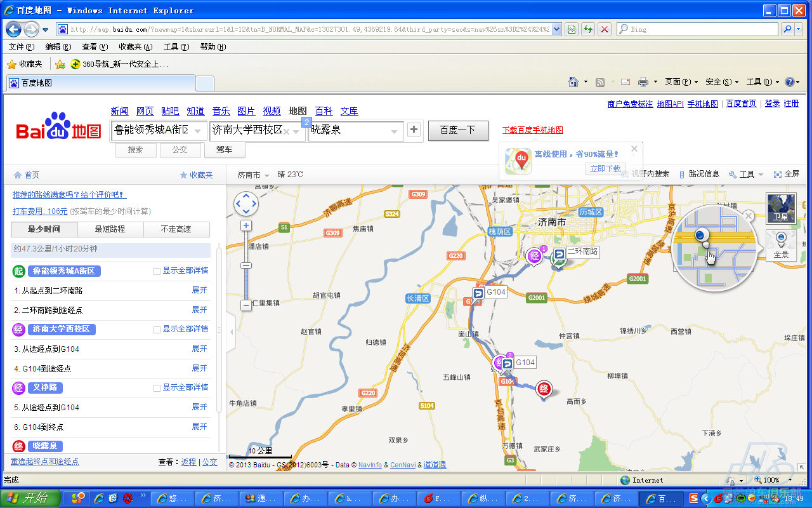Click the add to favorites bar icon

click(60, 64)
